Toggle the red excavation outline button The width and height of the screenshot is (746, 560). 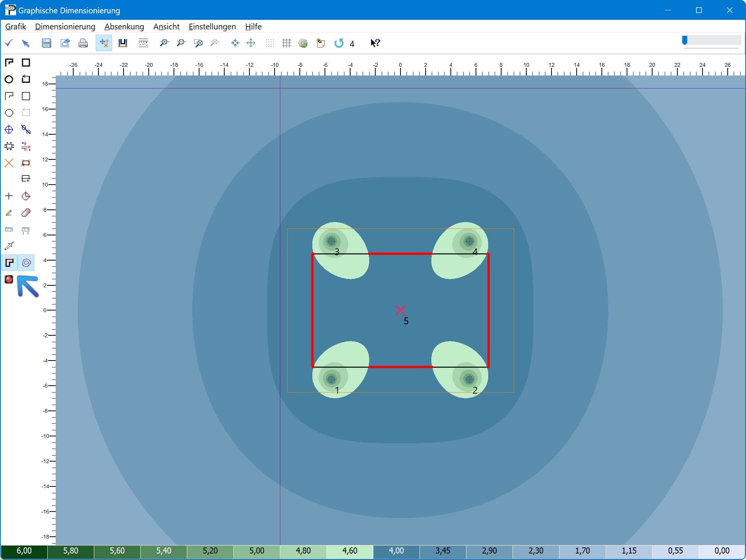9,263
